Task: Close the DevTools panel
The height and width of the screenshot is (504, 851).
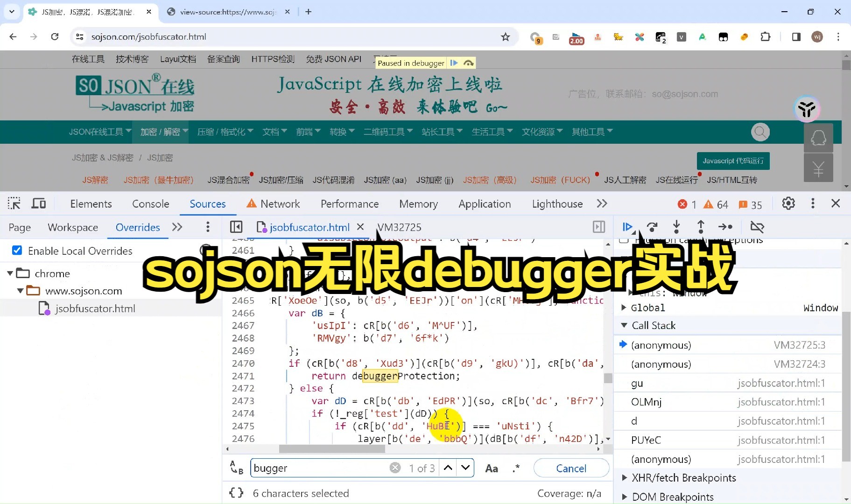Action: click(x=836, y=203)
